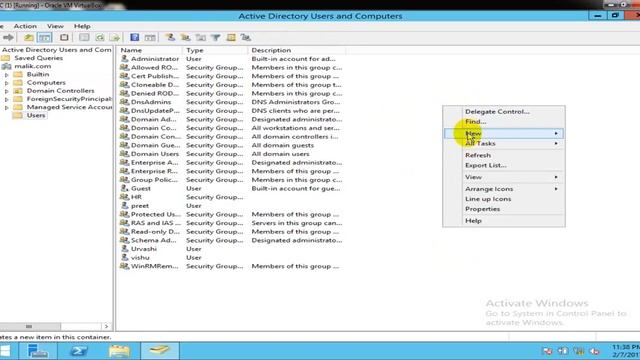This screenshot has height=360, width=640.
Task: Click the tree pane horizontal scrollbar thumb
Action: tap(30, 327)
